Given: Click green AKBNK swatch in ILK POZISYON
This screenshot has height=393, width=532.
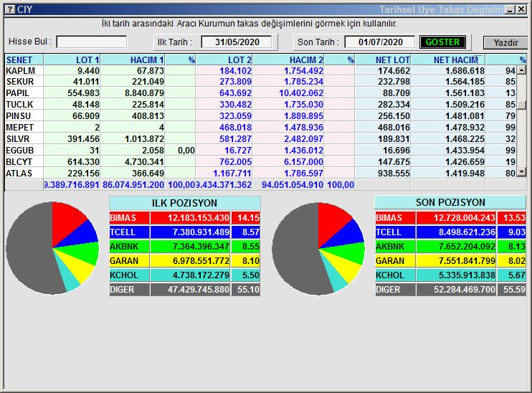Looking at the screenshot, I should (129, 247).
